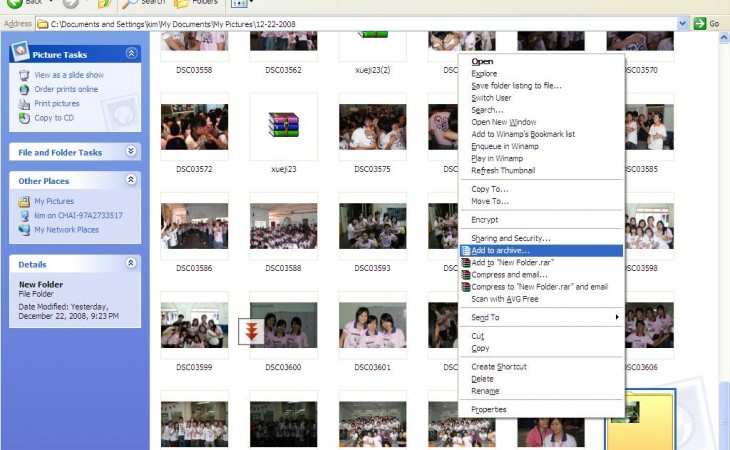Click the WinRAR icon beside Add to archive

click(465, 251)
